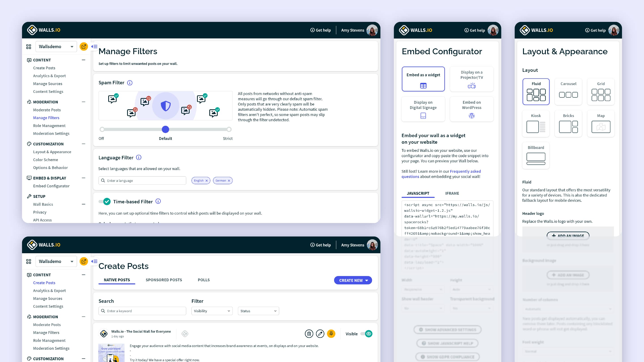Collapse the sidebar in Manage Filters window
The width and height of the screenshot is (644, 362).
pyautogui.click(x=94, y=46)
